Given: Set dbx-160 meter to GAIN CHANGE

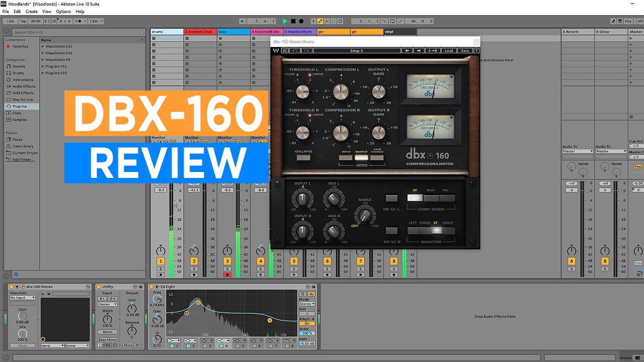Looking at the screenshot, I should [377, 158].
